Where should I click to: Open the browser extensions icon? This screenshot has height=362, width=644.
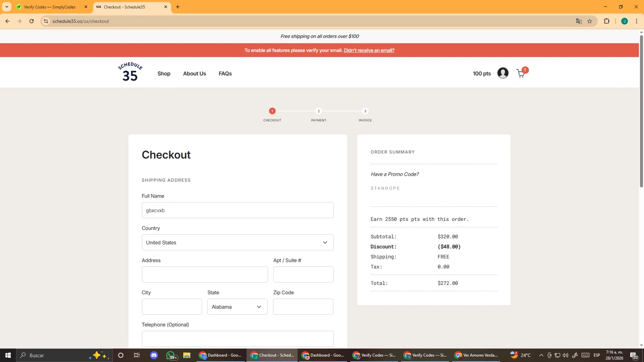coord(607,21)
